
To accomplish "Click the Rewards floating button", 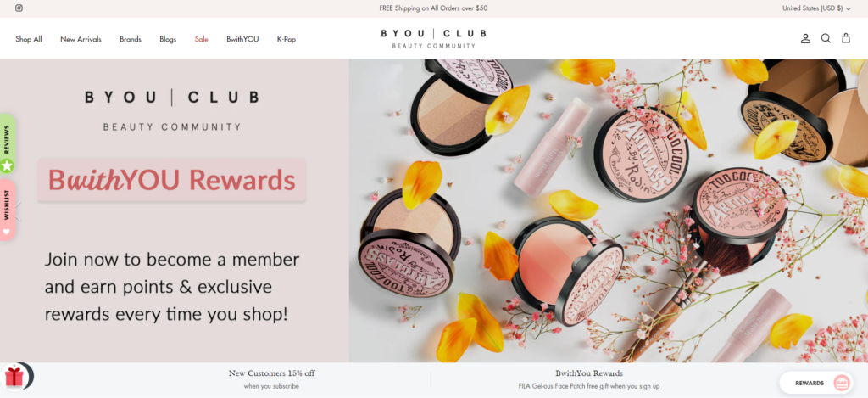I will (x=816, y=383).
